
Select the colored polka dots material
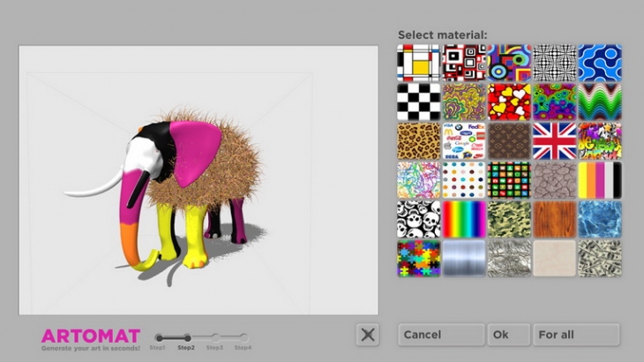point(464,180)
